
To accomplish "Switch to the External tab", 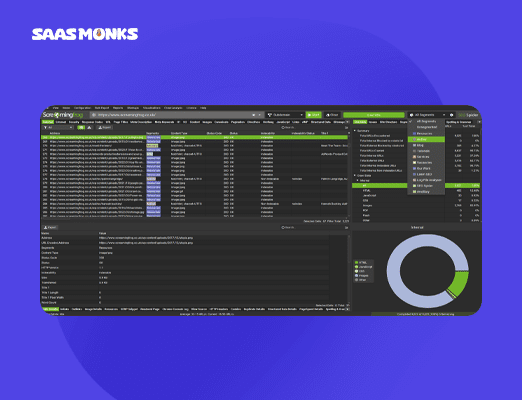I will (x=61, y=122).
